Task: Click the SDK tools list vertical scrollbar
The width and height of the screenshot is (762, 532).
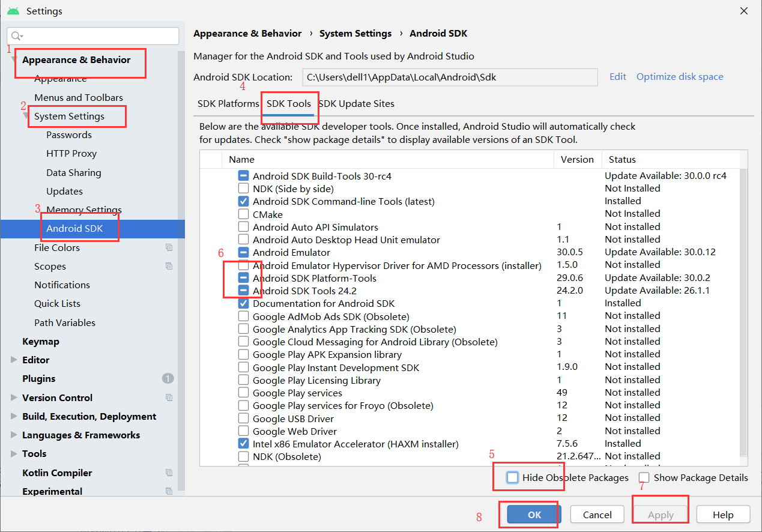Action: [744, 312]
